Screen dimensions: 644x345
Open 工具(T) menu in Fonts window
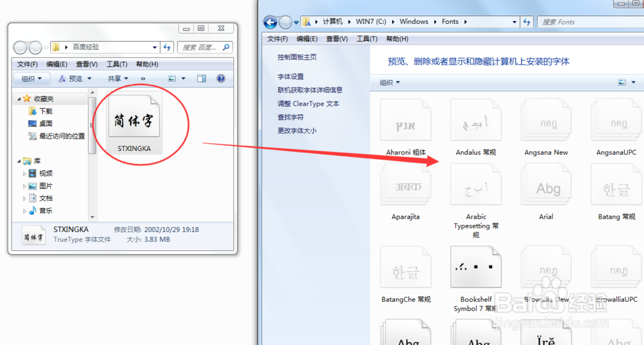(x=367, y=39)
